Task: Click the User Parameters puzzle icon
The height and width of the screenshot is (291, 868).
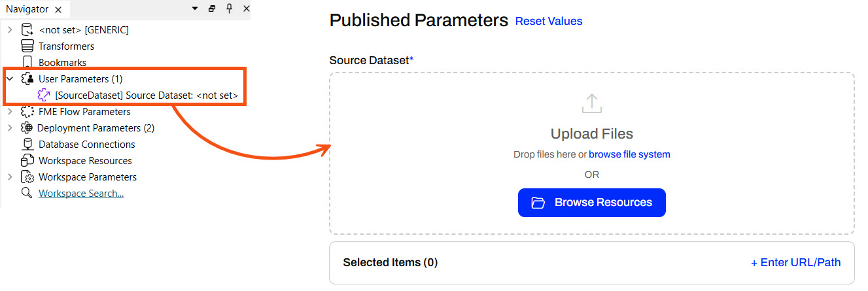Action: pos(27,79)
